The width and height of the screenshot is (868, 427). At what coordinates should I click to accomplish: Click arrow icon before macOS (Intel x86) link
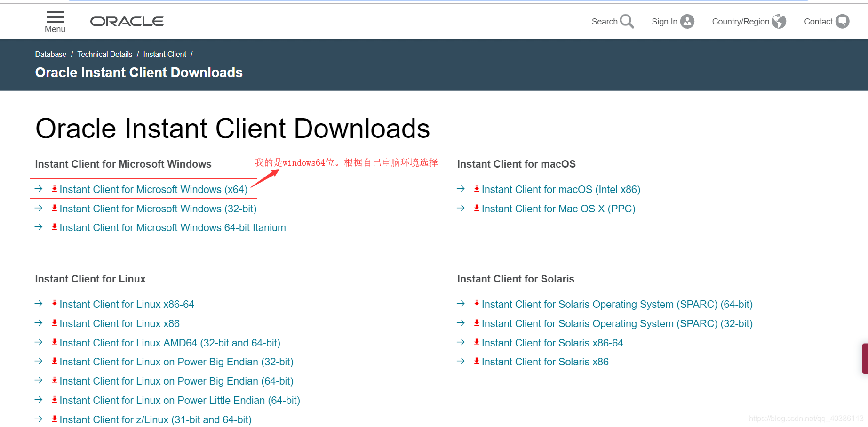coord(461,189)
